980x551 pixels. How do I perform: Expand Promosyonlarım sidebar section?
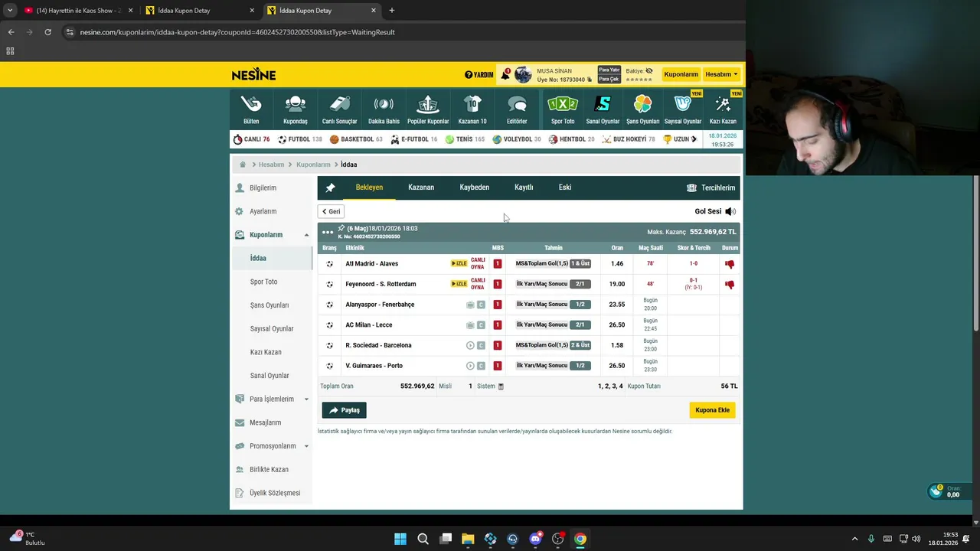click(x=306, y=446)
